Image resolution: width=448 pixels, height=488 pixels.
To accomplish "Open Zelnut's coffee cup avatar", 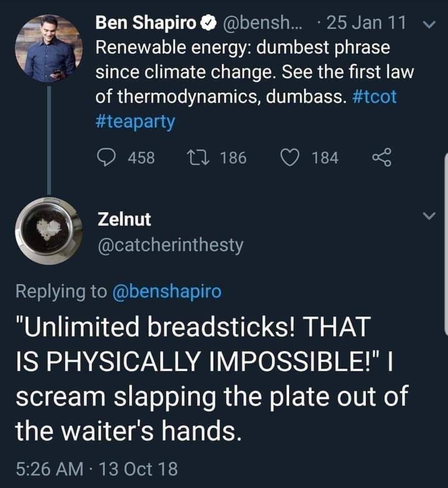I will coord(49,230).
